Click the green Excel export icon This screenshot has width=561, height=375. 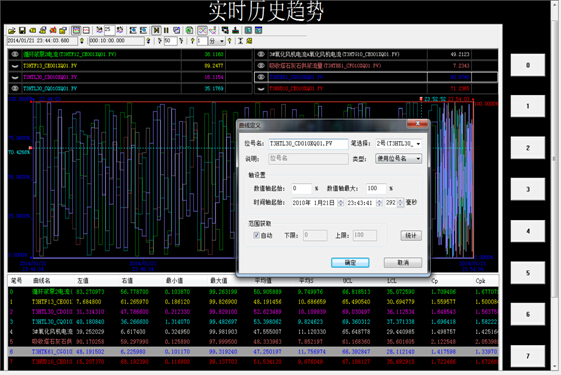[x=189, y=30]
